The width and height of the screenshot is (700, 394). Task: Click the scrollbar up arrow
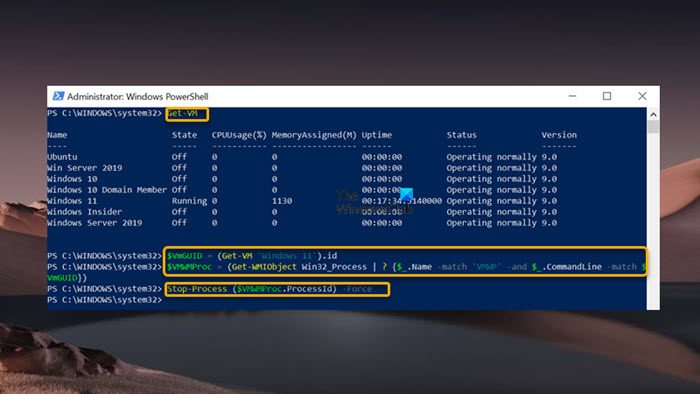tap(653, 114)
